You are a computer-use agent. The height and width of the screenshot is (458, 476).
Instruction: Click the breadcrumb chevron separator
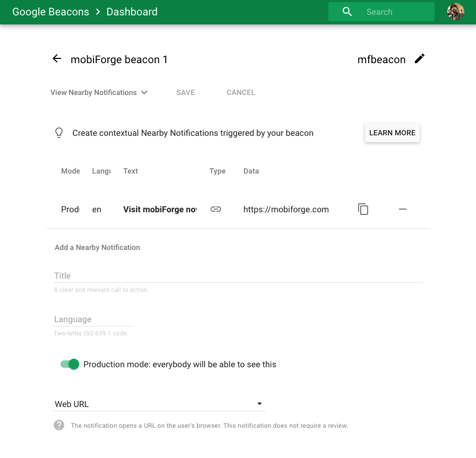click(98, 12)
